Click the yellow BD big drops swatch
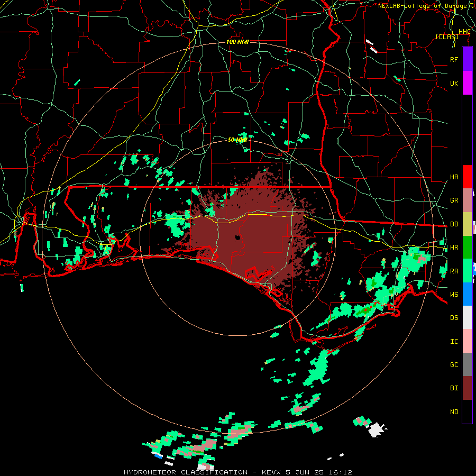Screen dimensions: 476x476 [467, 224]
